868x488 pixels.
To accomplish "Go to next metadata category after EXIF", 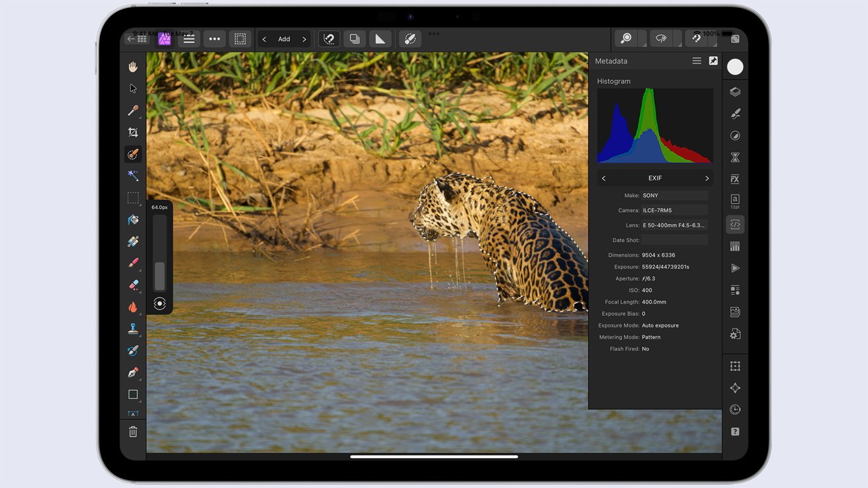I will point(707,179).
